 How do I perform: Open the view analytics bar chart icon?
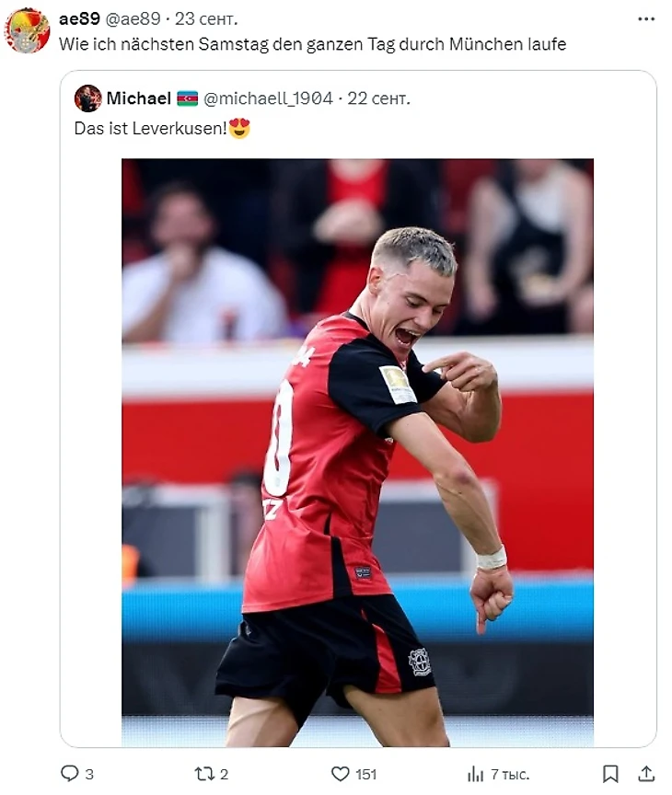pos(475,774)
